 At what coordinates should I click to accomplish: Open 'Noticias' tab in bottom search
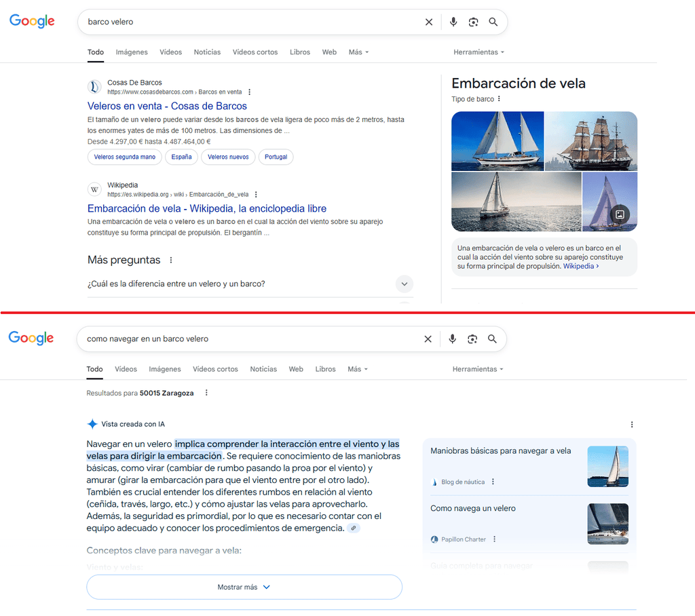pyautogui.click(x=263, y=369)
